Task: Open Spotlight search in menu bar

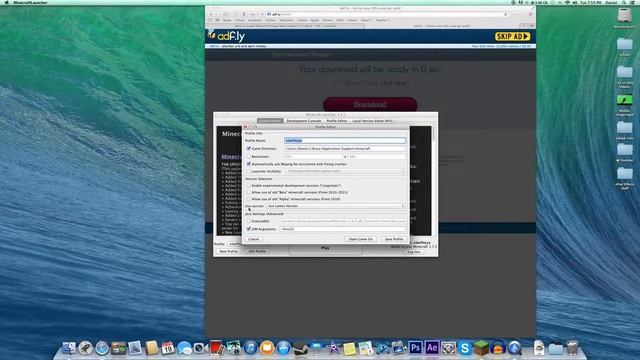Action: (x=624, y=2)
